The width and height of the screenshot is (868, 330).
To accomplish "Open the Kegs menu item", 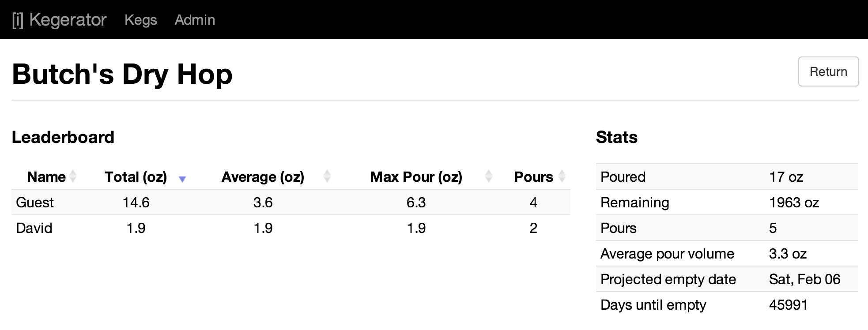I will (141, 20).
